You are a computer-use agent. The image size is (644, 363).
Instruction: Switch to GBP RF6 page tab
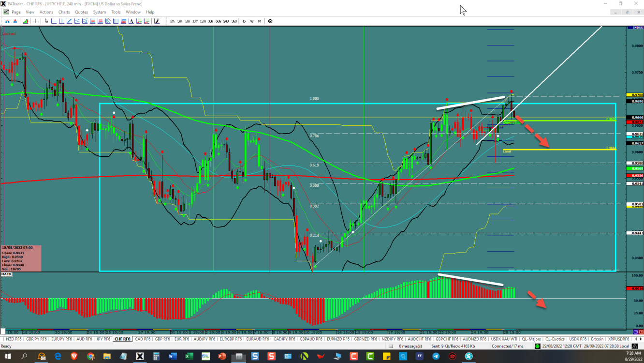(x=162, y=339)
